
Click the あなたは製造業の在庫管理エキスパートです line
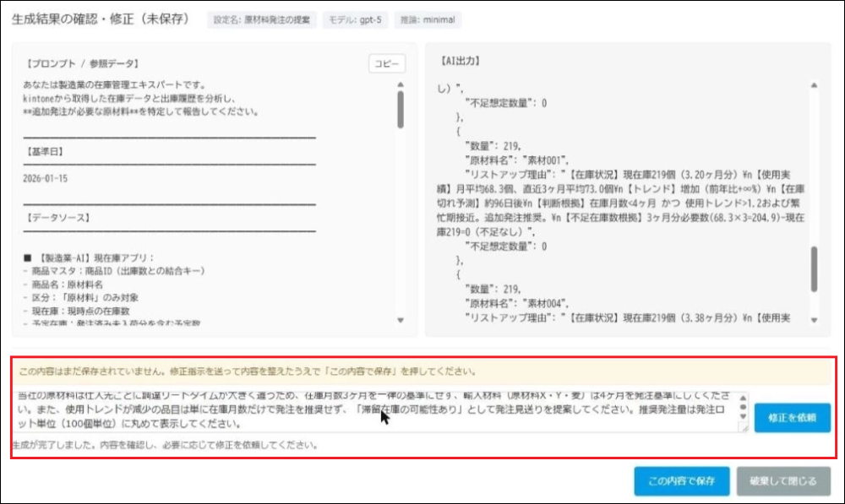pyautogui.click(x=115, y=85)
